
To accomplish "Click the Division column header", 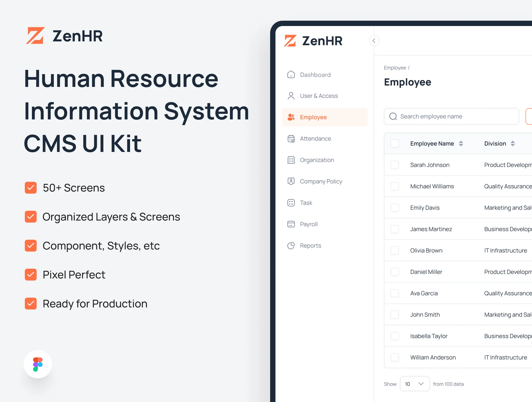I will pyautogui.click(x=495, y=144).
